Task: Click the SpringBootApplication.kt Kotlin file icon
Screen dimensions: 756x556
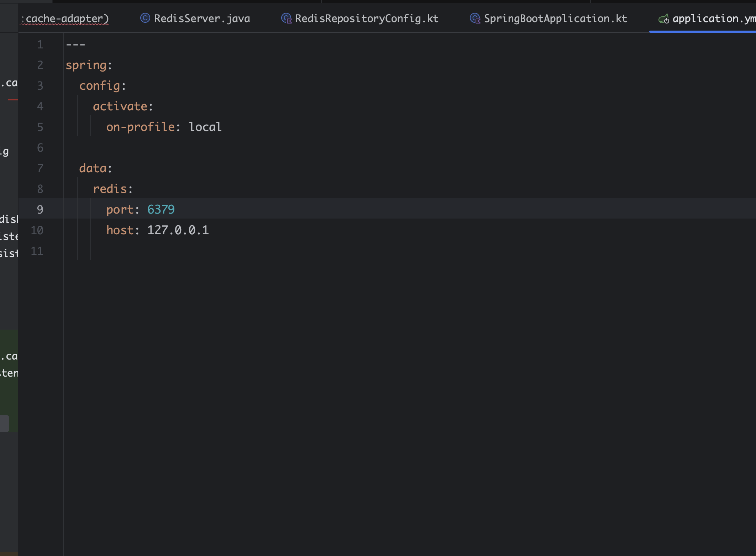Action: pyautogui.click(x=475, y=18)
